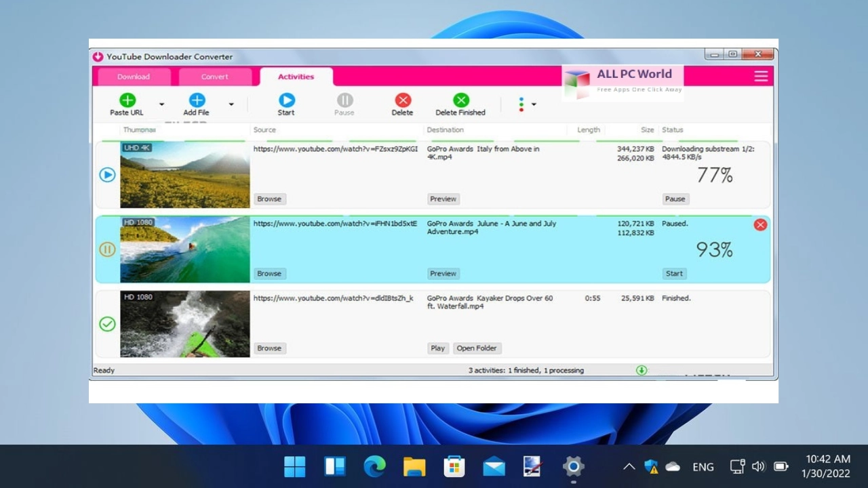The width and height of the screenshot is (868, 488).
Task: Click 'GoPro Awards Julune' destination text
Action: pos(492,228)
